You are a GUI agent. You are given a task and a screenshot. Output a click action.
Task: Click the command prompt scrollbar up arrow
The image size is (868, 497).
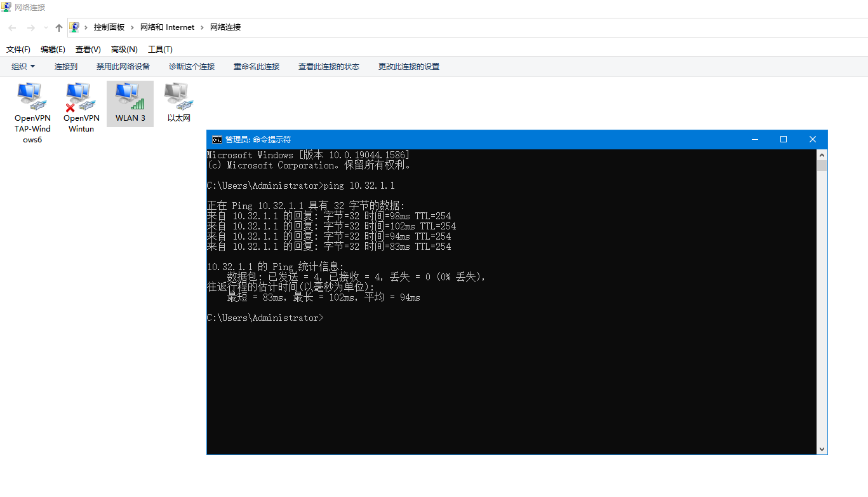pos(822,154)
